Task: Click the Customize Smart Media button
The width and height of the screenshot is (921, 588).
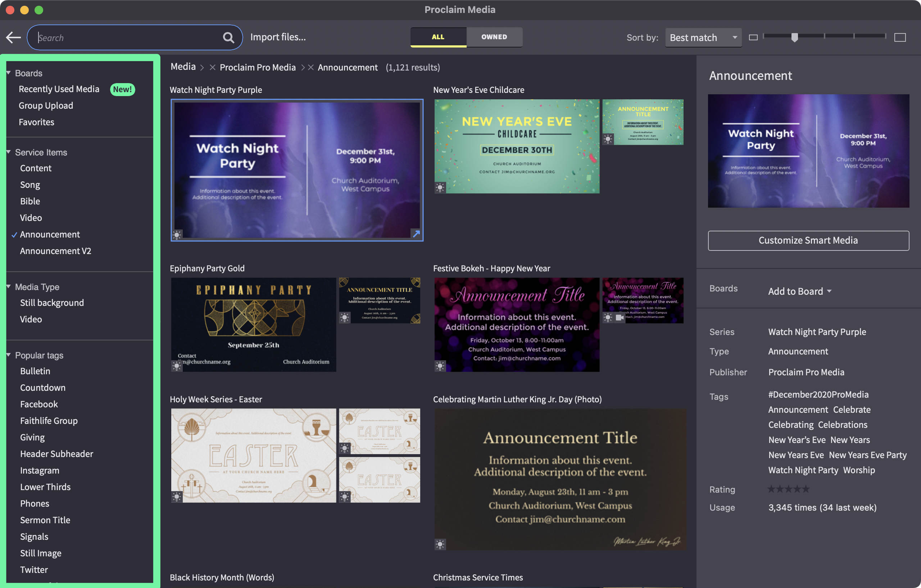Action: (808, 240)
